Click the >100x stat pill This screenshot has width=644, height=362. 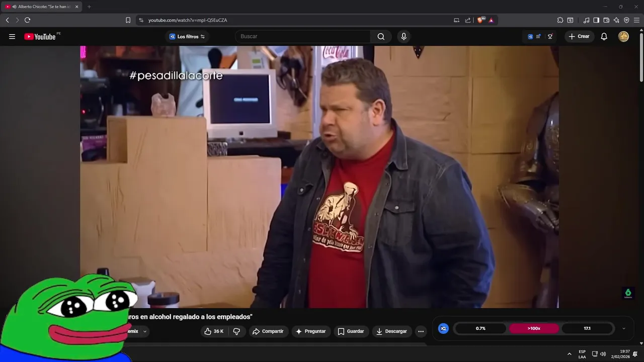click(534, 328)
